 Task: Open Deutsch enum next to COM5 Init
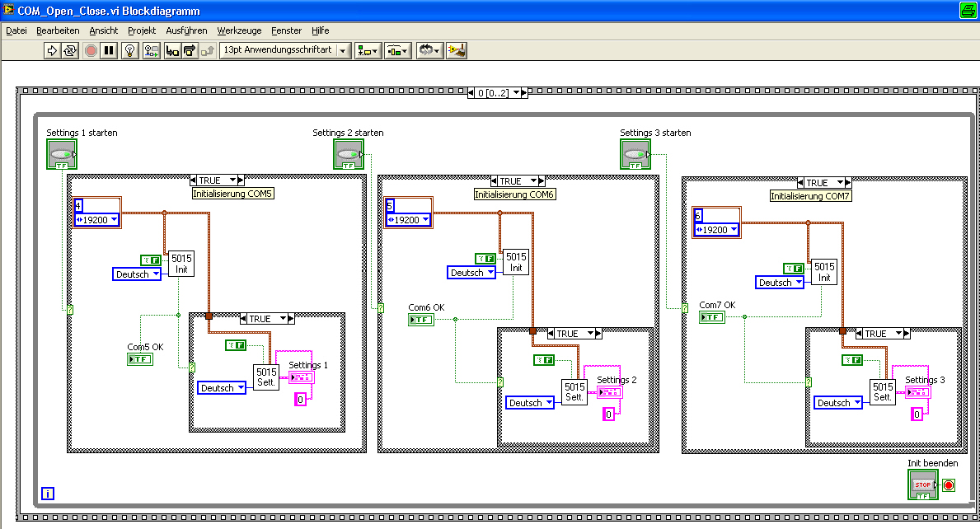point(137,274)
